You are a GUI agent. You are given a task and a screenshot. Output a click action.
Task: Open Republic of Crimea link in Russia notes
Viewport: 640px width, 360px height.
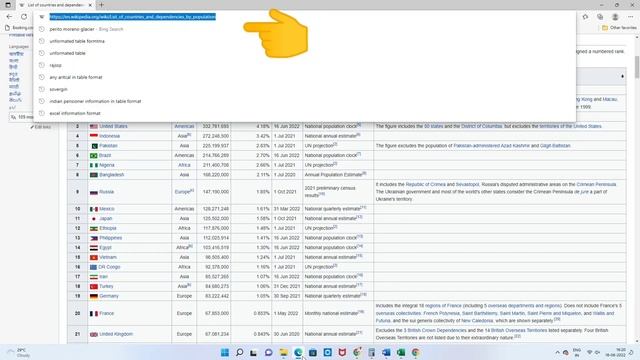425,184
